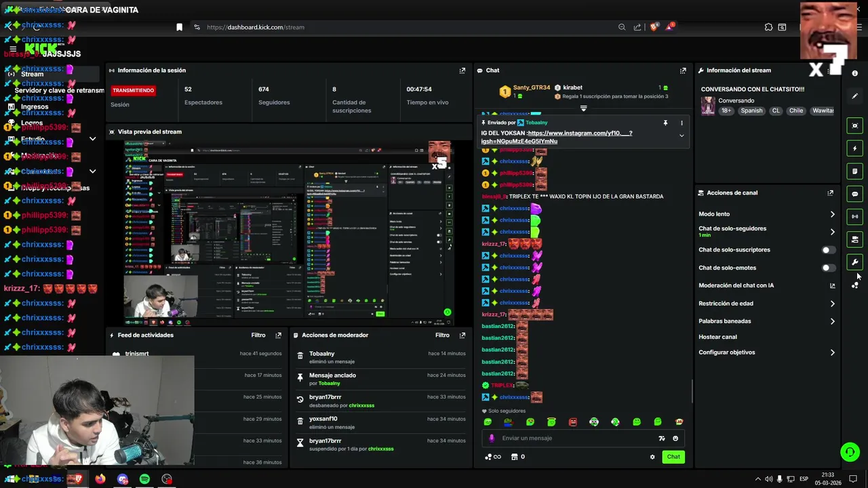Click the channel actions widget icon
Screen dimensions: 868x488
click(854, 239)
